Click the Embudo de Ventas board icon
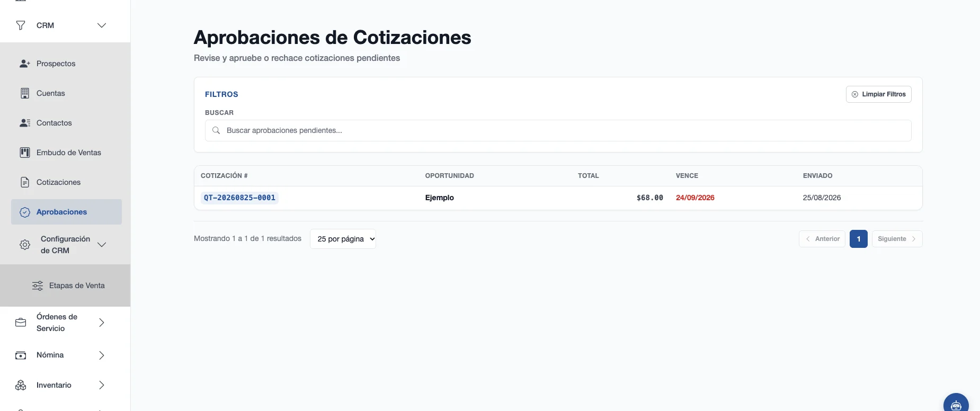The width and height of the screenshot is (980, 411). [x=25, y=153]
